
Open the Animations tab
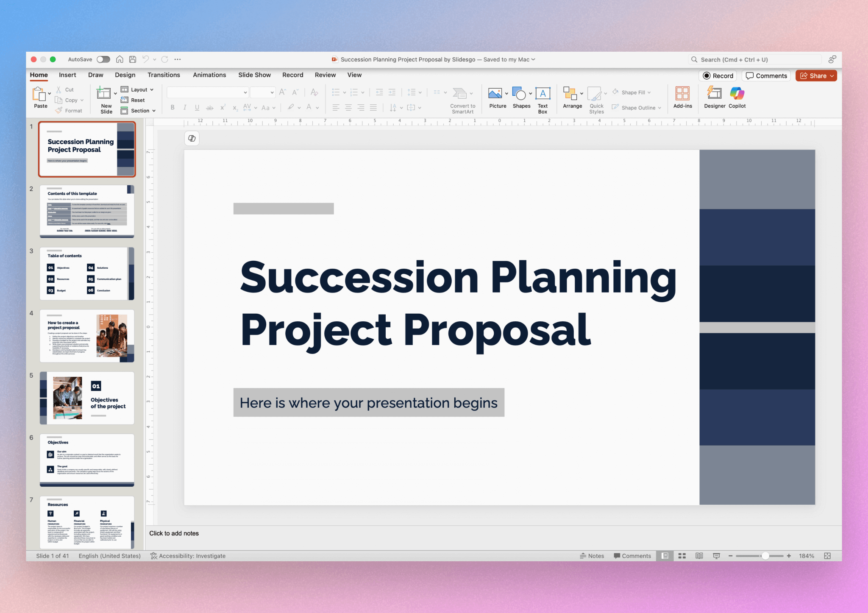coord(209,75)
